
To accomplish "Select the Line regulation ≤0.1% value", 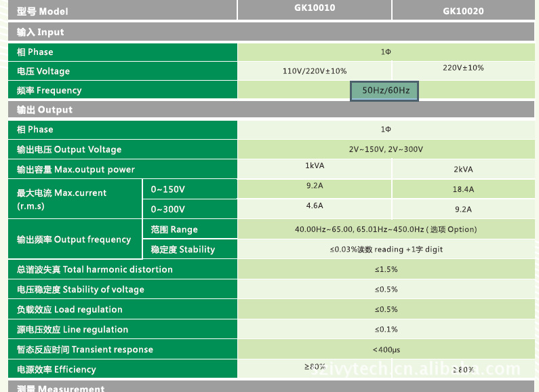I will [x=386, y=330].
